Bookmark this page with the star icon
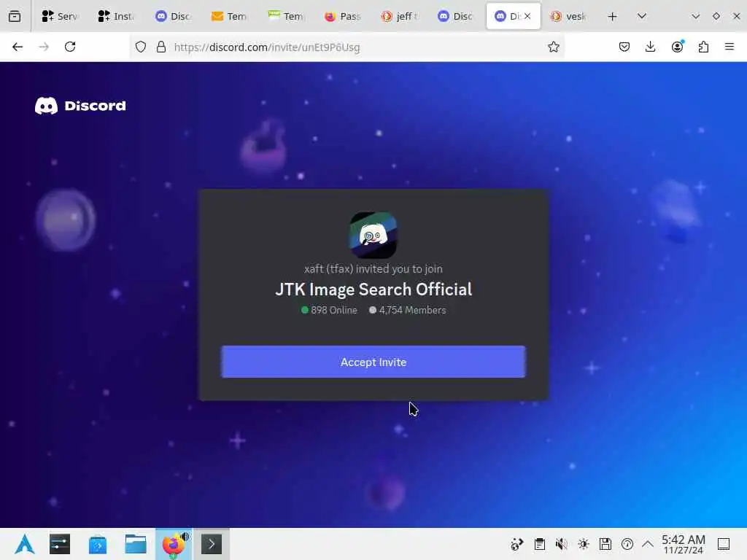This screenshot has height=560, width=747. pos(553,47)
